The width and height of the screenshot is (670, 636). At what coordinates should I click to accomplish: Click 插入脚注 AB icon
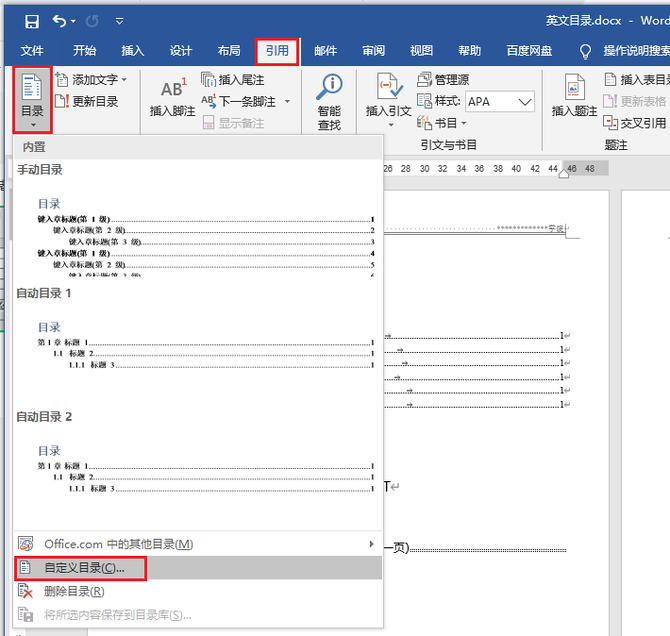pyautogui.click(x=173, y=88)
